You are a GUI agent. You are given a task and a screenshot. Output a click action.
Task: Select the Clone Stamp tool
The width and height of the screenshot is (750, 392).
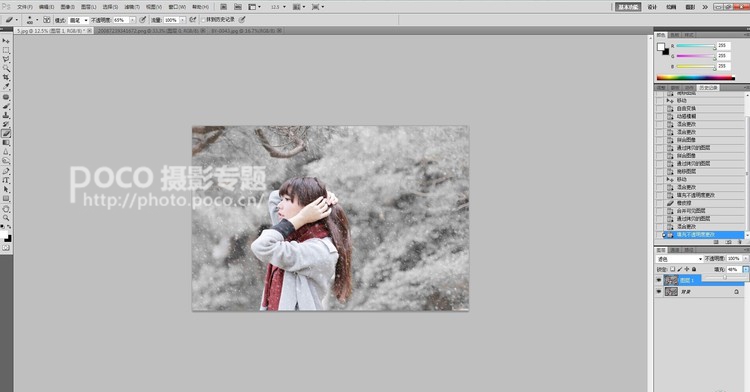pyautogui.click(x=6, y=115)
